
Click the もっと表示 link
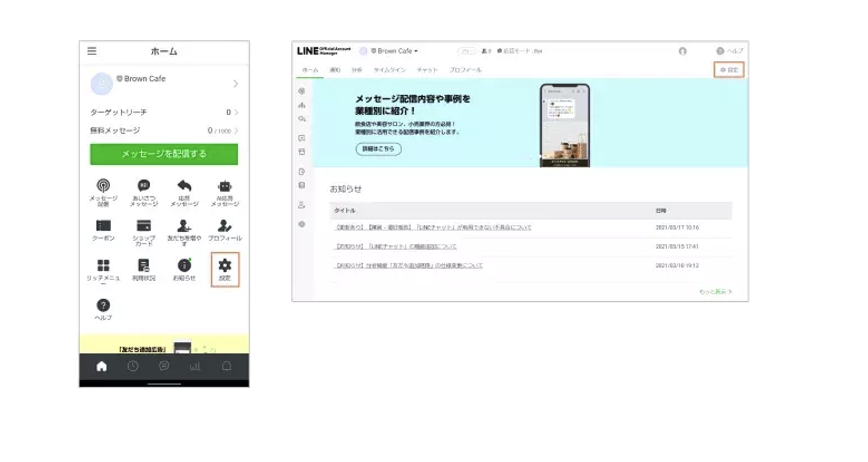715,292
